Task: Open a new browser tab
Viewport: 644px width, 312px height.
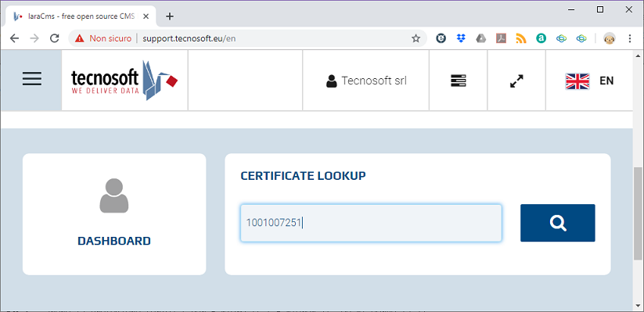Action: [170, 16]
